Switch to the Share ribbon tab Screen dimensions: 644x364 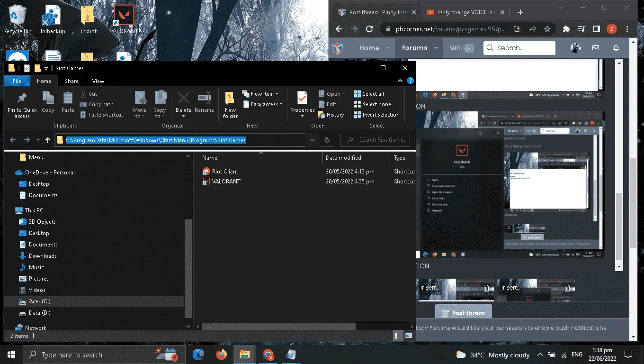pyautogui.click(x=72, y=81)
